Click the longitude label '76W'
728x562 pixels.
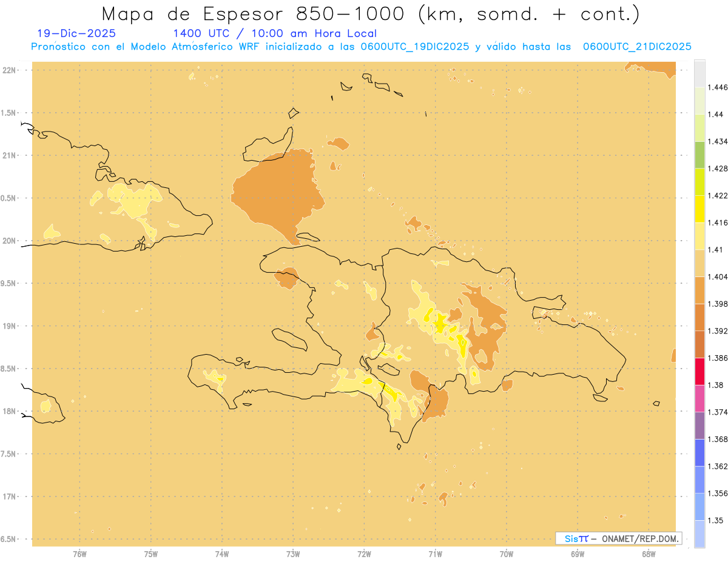(79, 554)
